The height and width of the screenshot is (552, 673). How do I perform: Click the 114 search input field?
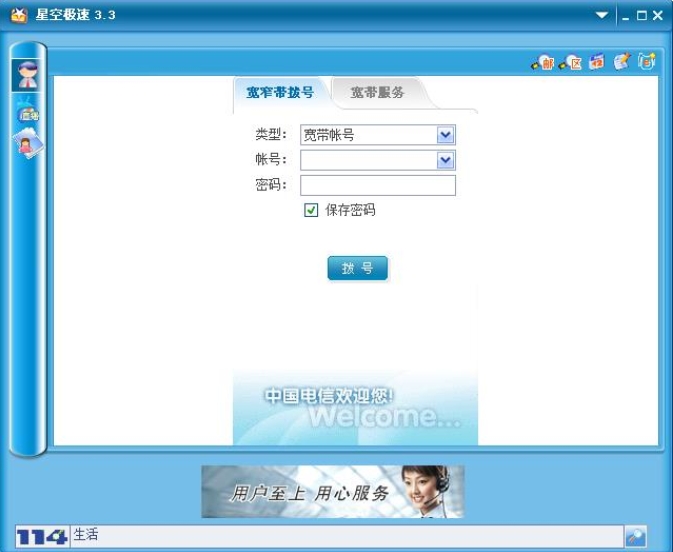point(347,536)
